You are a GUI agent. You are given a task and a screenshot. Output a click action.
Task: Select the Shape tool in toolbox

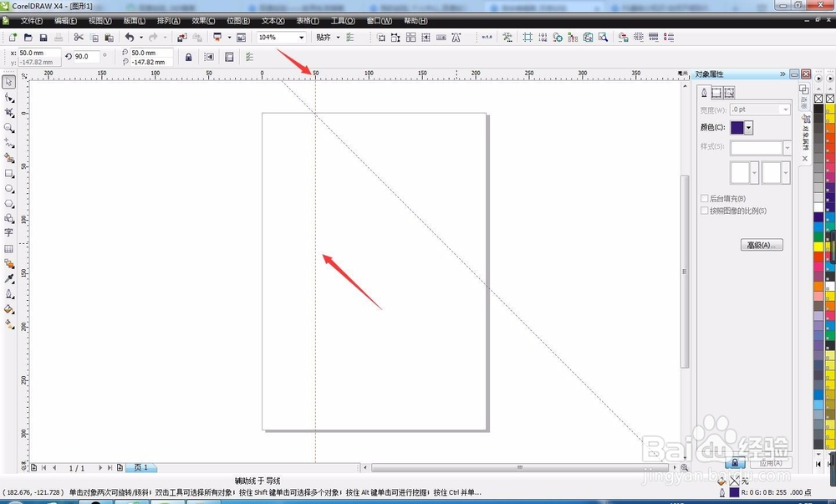(x=9, y=97)
